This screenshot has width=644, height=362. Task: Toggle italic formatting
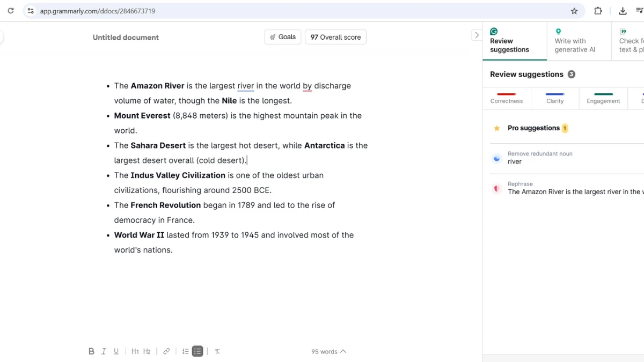pos(104,351)
